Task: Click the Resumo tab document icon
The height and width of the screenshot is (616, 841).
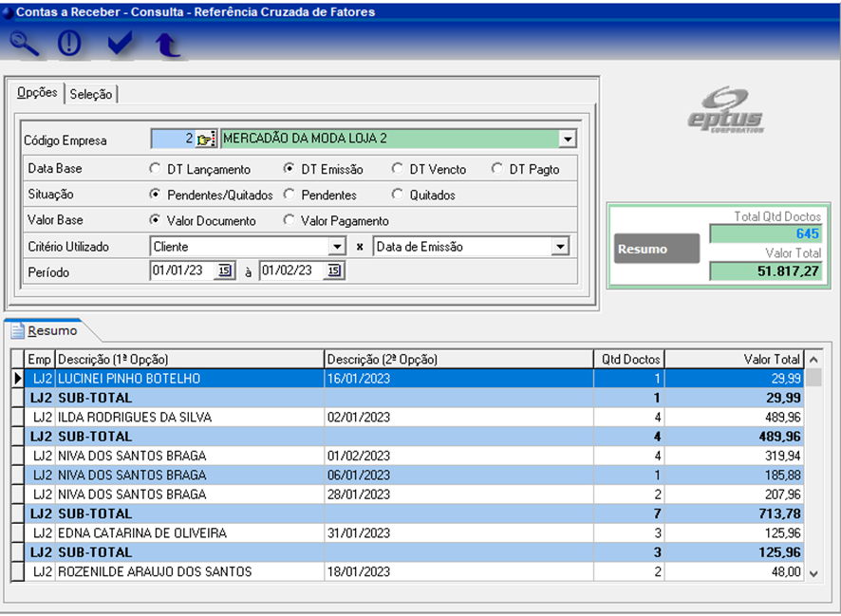Action: coord(17,330)
